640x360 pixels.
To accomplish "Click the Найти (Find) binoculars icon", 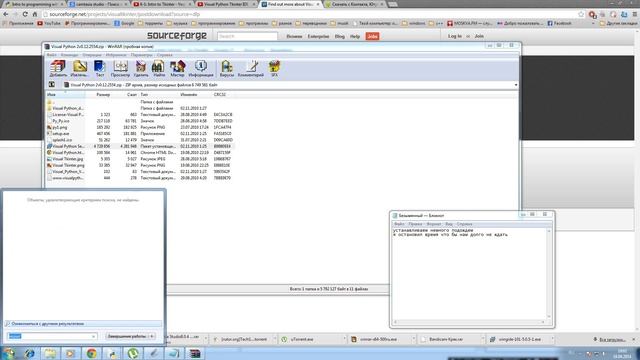I will pyautogui.click(x=159, y=68).
